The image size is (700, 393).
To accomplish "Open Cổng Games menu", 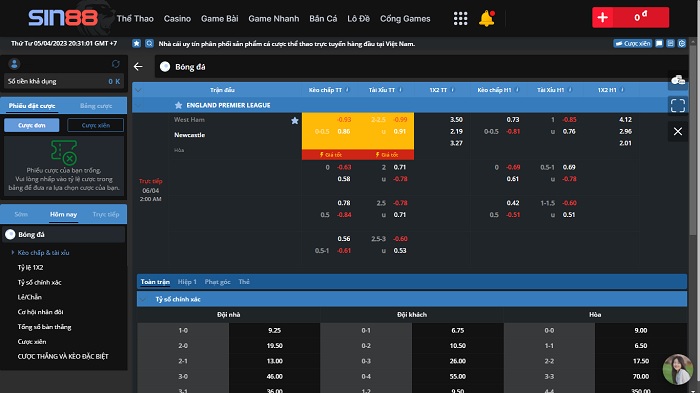I will (405, 18).
